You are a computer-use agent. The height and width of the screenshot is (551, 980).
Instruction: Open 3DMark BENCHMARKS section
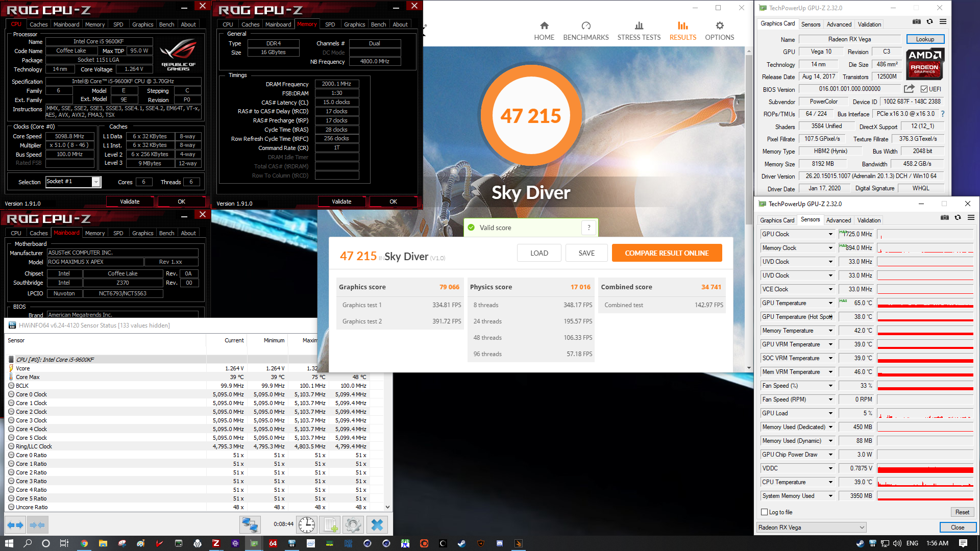click(586, 31)
